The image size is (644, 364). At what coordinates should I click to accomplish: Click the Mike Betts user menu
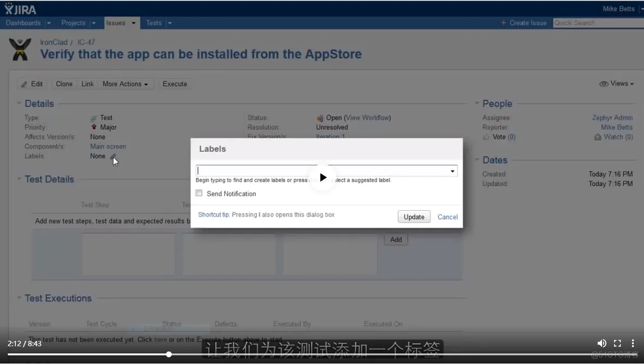(x=618, y=9)
